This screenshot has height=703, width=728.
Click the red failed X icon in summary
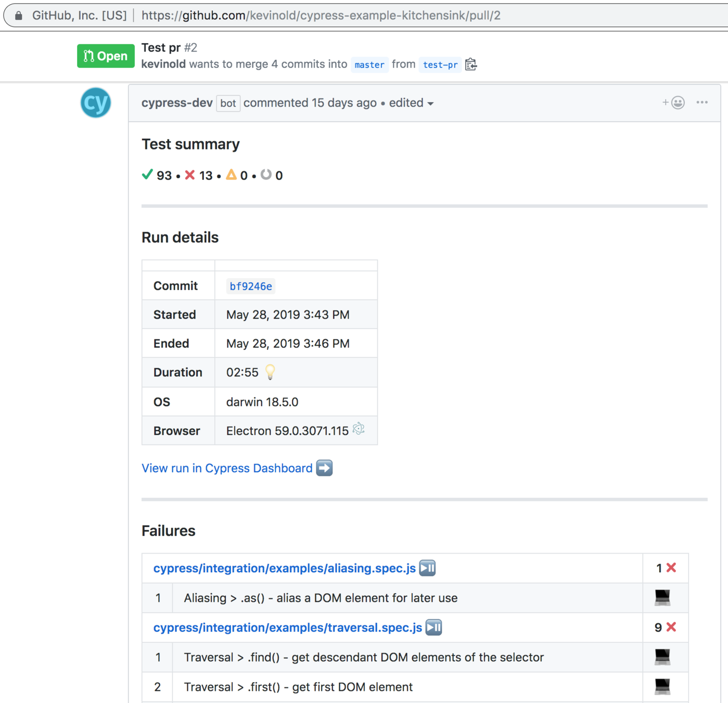pyautogui.click(x=190, y=175)
